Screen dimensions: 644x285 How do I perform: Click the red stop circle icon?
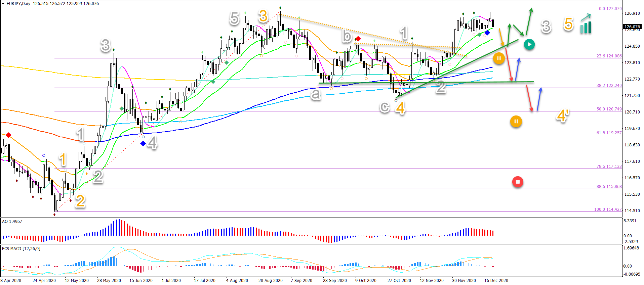click(x=518, y=182)
